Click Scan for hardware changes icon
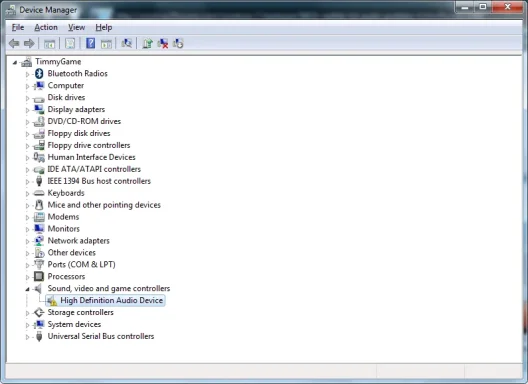 click(x=127, y=43)
